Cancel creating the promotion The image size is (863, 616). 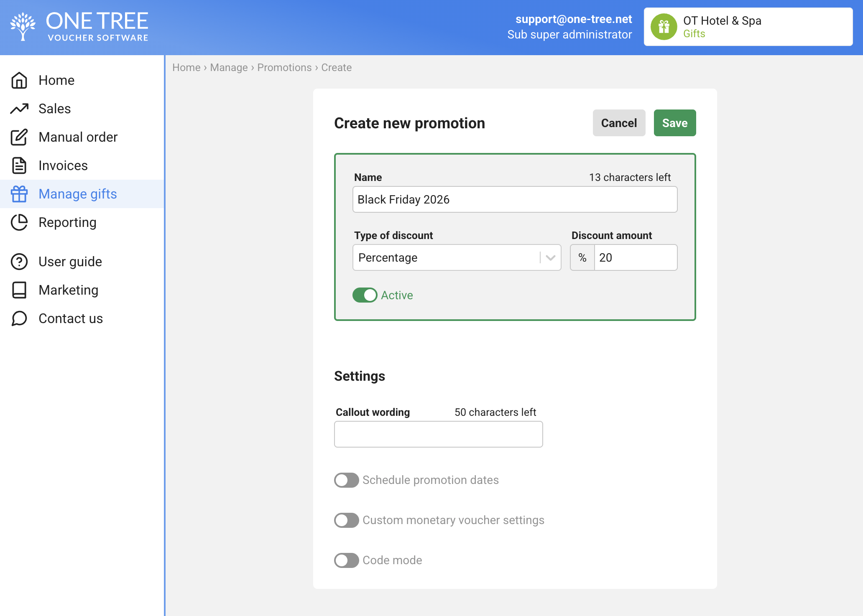pyautogui.click(x=619, y=123)
